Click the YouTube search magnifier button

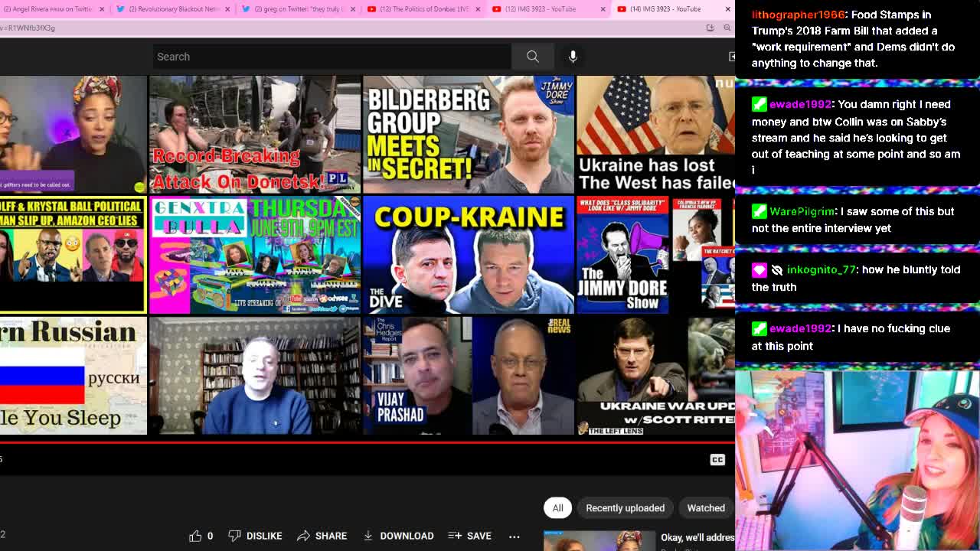(x=533, y=57)
